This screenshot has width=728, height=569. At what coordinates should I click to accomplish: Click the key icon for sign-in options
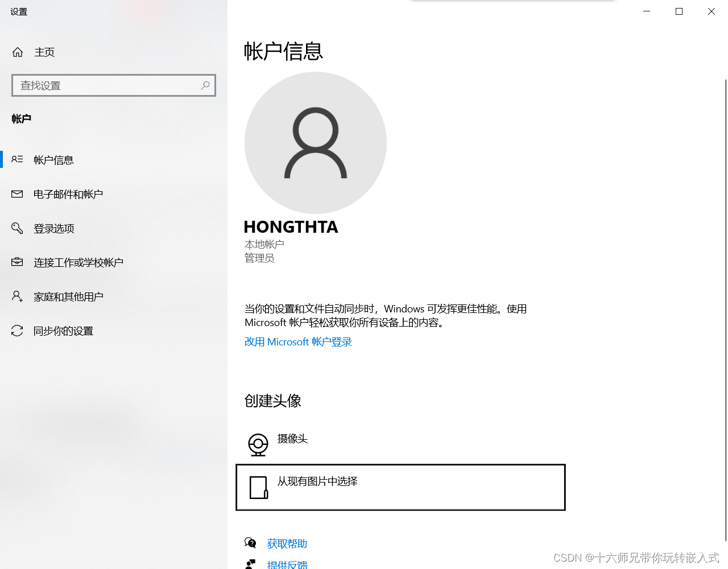pyautogui.click(x=17, y=228)
